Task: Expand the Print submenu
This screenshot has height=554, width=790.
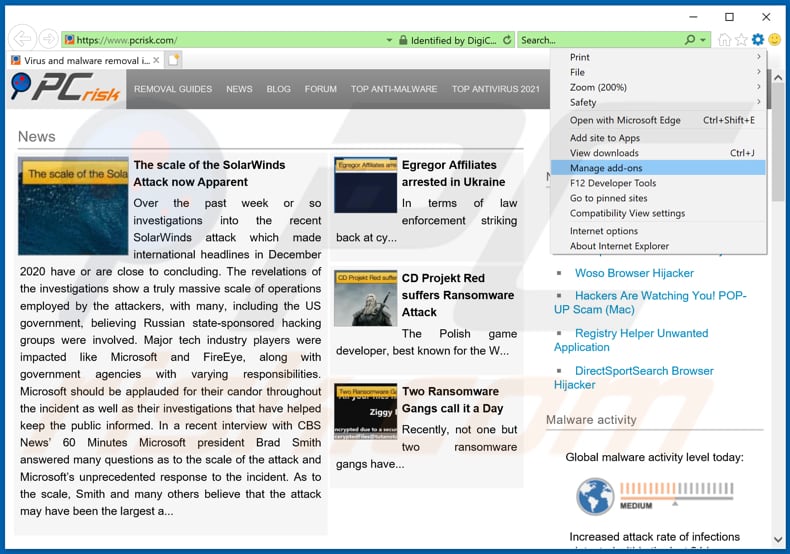Action: tap(759, 57)
